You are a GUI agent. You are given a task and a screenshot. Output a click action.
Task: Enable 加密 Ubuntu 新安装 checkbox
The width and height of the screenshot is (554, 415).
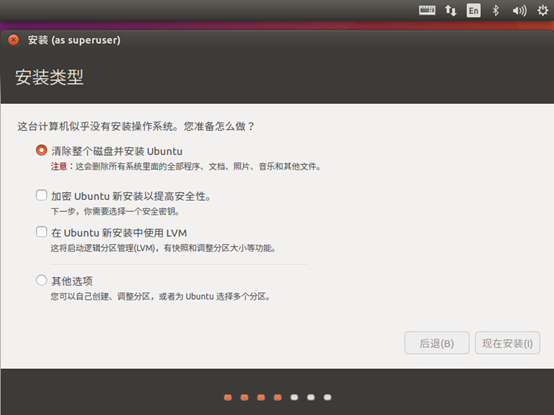tap(41, 195)
